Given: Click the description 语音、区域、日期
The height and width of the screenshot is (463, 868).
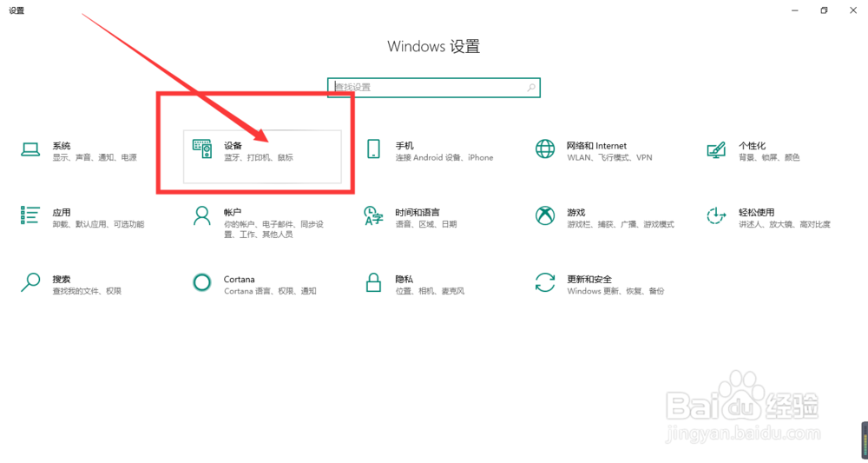Looking at the screenshot, I should (426, 224).
